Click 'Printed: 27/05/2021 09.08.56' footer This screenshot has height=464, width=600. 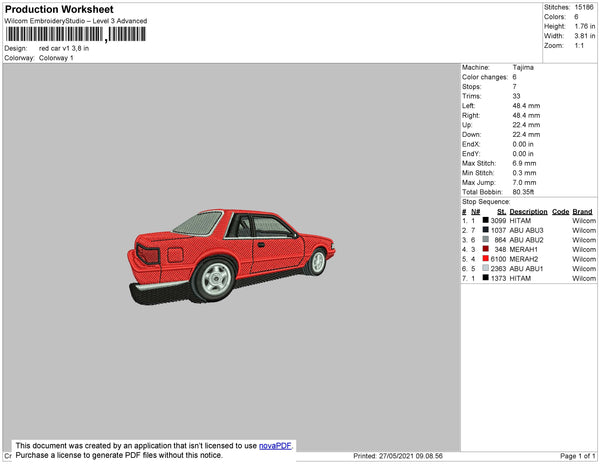(398, 456)
